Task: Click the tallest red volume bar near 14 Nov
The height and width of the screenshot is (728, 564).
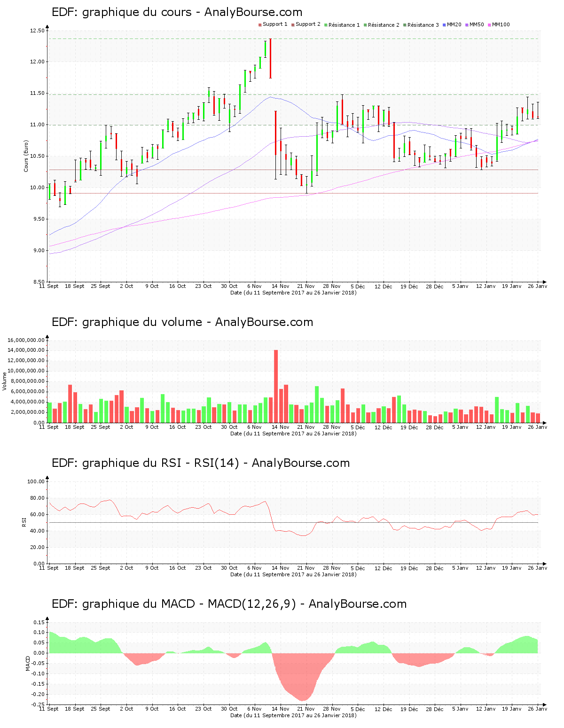Action: [276, 386]
